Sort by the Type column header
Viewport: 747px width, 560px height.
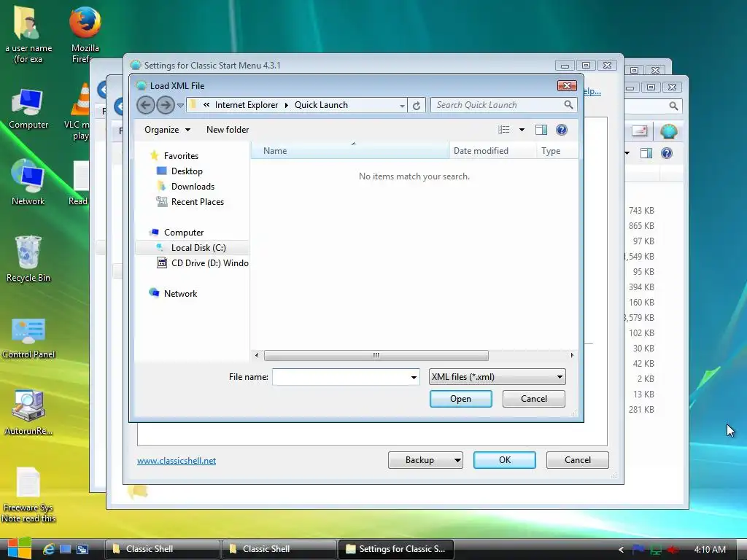point(557,150)
